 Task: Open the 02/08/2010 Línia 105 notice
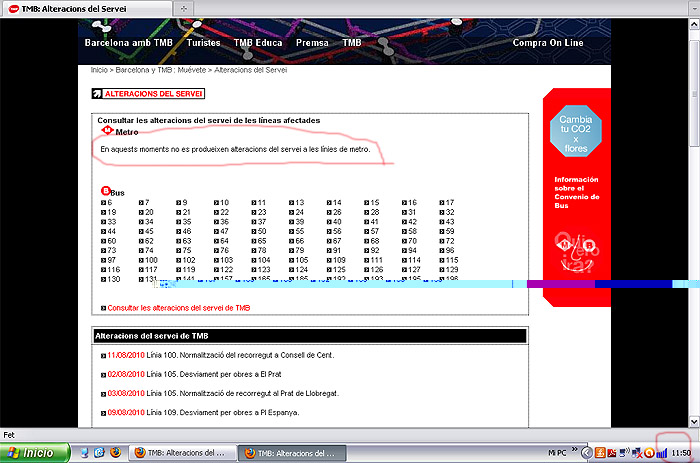(x=194, y=375)
